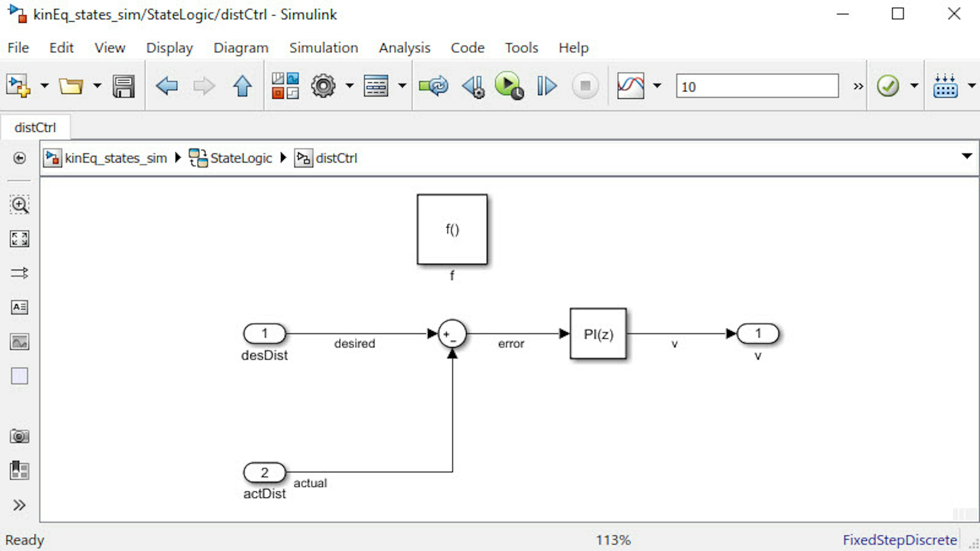Screen dimensions: 980x551
Task: Stop the simulation
Action: coord(586,86)
